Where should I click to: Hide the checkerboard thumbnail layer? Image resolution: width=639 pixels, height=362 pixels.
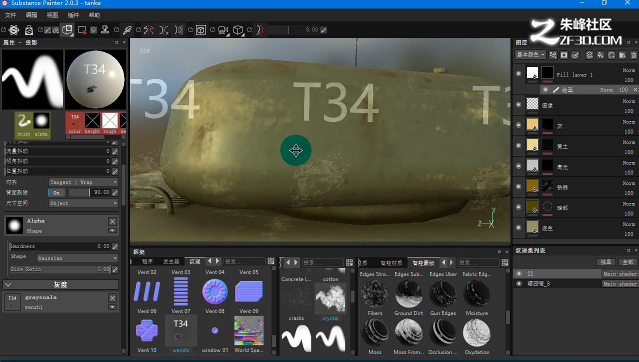click(x=518, y=104)
